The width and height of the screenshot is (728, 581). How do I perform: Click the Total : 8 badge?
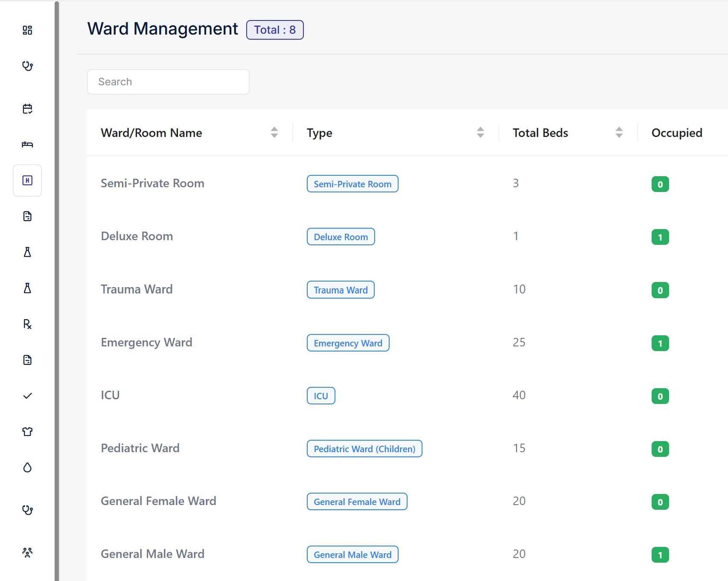pos(275,30)
